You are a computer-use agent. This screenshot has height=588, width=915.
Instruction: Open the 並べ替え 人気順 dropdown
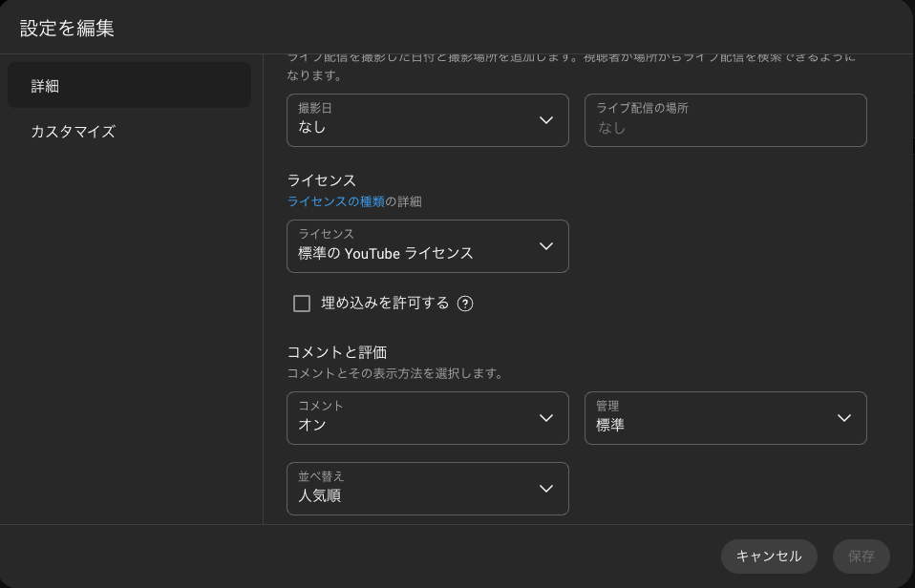pyautogui.click(x=420, y=489)
